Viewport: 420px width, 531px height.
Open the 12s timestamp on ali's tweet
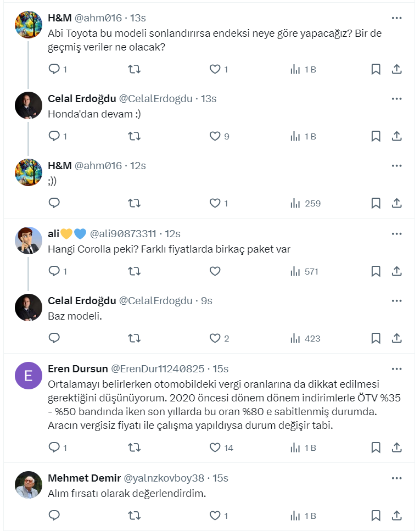(x=172, y=233)
